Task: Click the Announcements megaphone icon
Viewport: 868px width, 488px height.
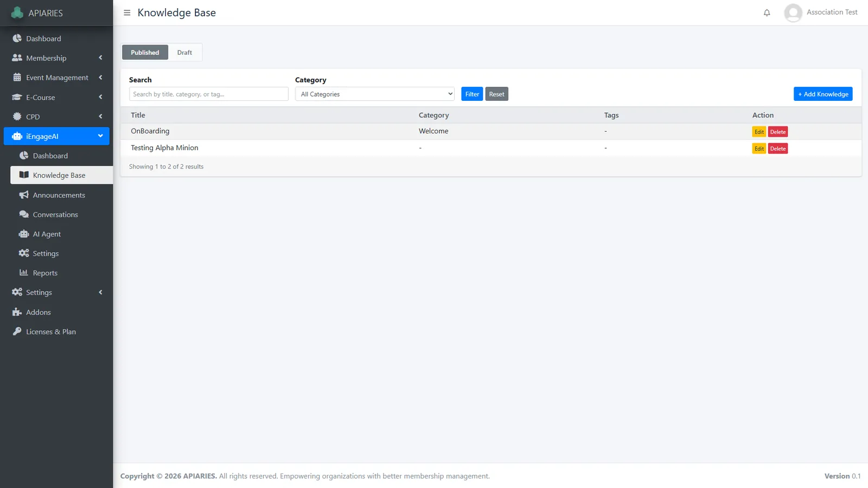Action: click(x=24, y=195)
